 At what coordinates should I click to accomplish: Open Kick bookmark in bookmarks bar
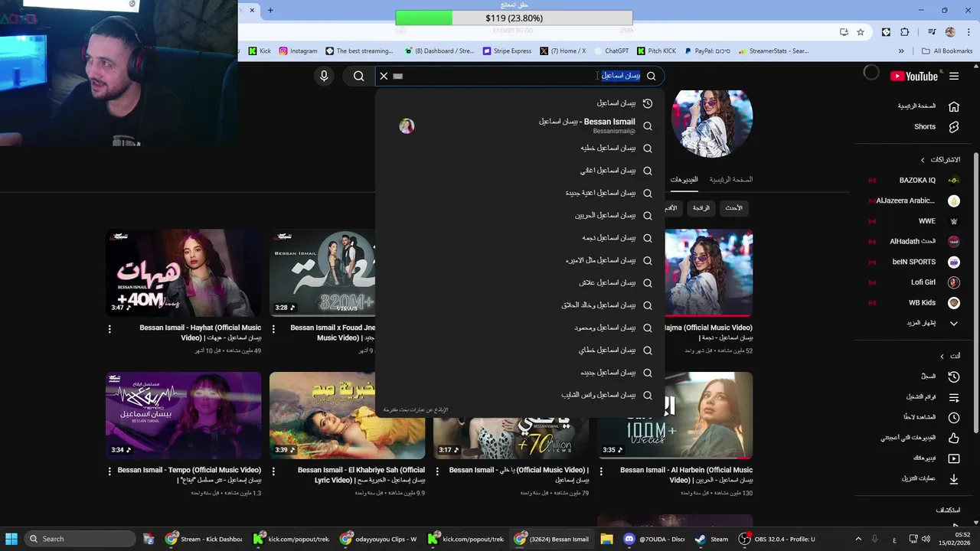coord(260,51)
